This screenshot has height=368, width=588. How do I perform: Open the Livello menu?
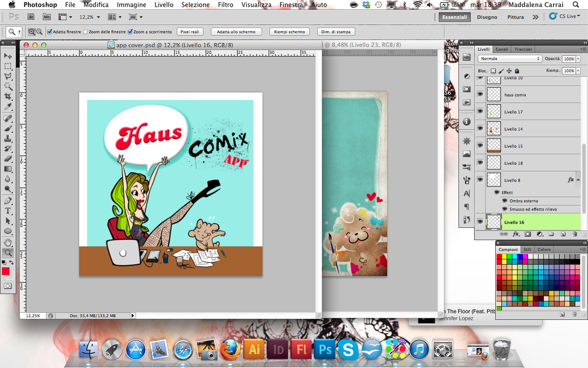(x=164, y=5)
